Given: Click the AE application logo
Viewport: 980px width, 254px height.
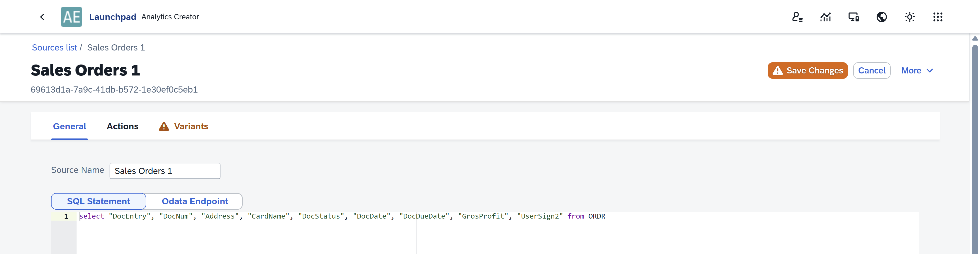Looking at the screenshot, I should 71,17.
